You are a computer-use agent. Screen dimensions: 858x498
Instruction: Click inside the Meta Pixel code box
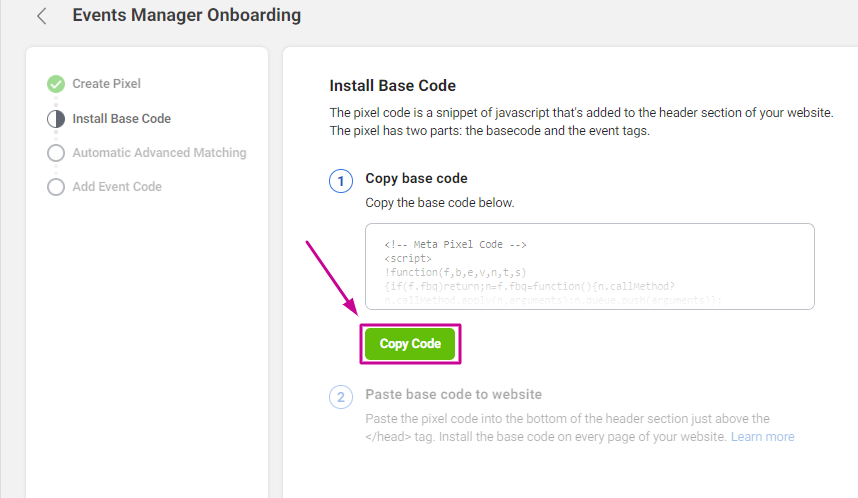590,267
